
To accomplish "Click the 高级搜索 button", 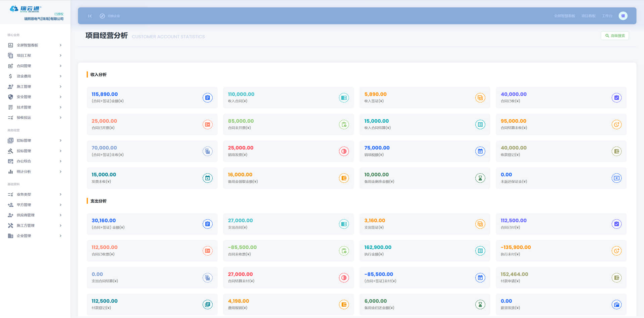I will [615, 36].
